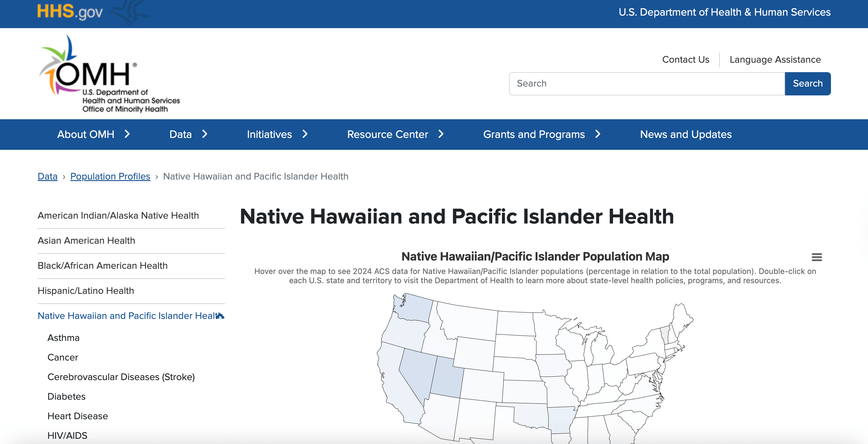
Task: Open the Black/African American Health page
Action: (103, 266)
